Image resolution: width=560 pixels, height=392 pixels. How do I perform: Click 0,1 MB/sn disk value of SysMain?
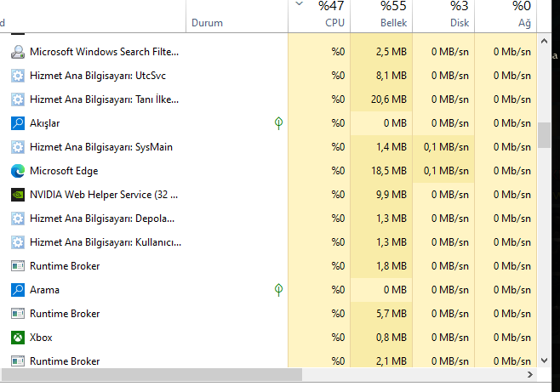click(446, 147)
